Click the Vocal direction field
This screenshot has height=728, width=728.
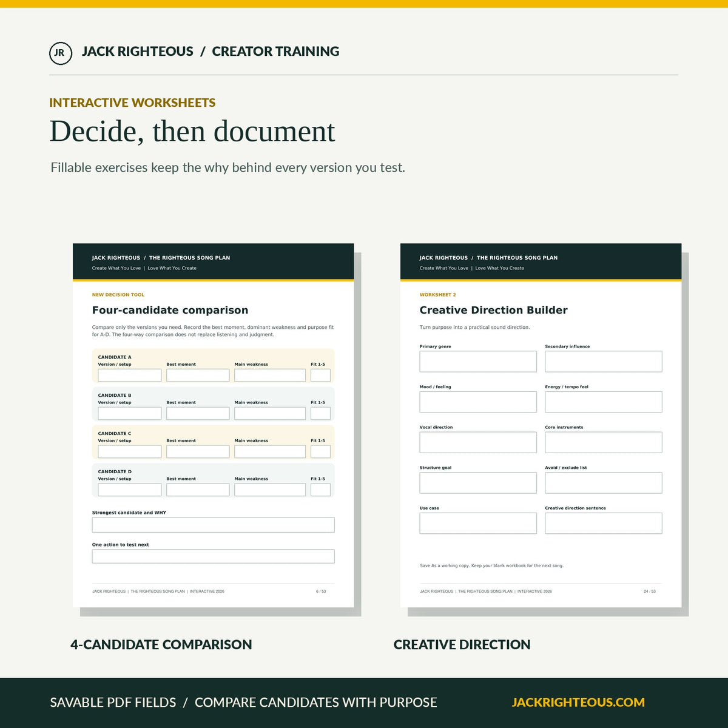[478, 442]
